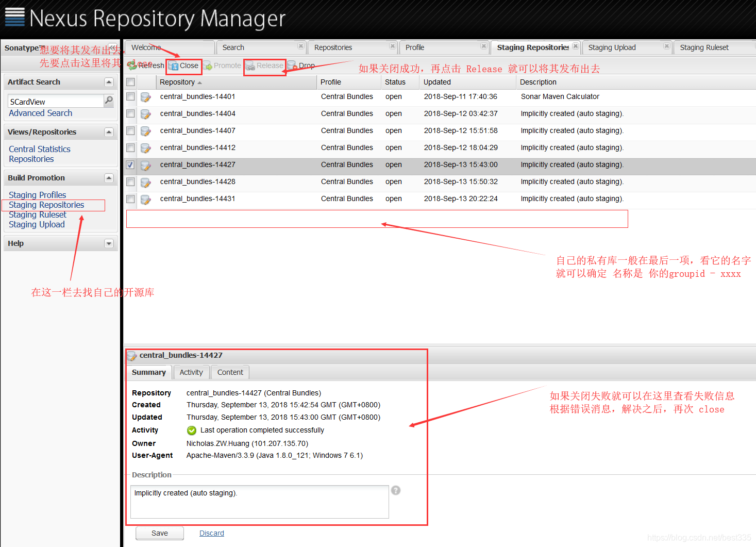Click the Nexus menu logo icon

14,17
